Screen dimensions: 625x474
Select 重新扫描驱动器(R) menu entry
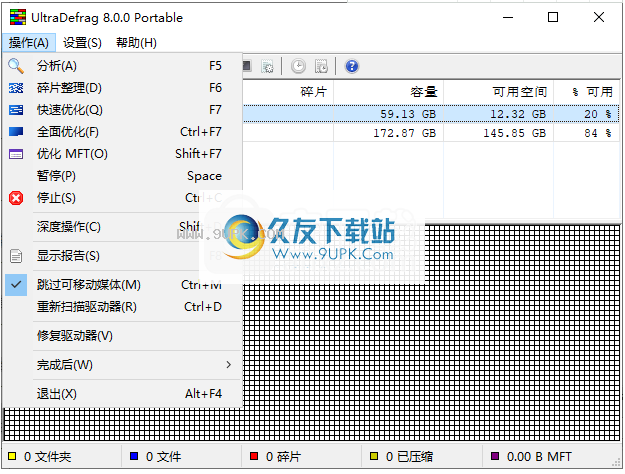tap(123, 307)
